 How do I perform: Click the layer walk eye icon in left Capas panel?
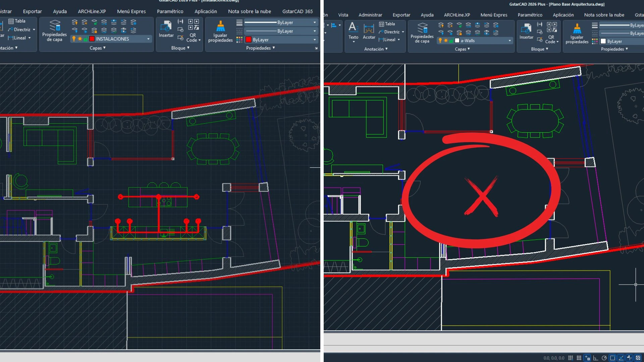click(114, 22)
